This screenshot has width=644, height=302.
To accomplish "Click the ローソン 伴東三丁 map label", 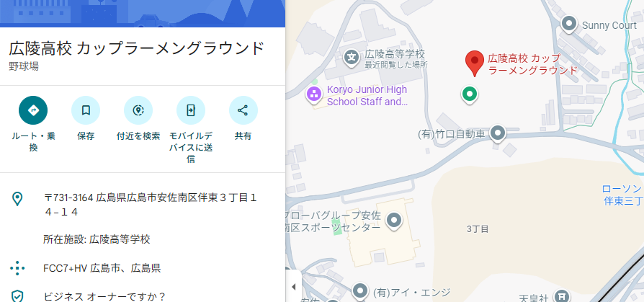I will [622, 195].
